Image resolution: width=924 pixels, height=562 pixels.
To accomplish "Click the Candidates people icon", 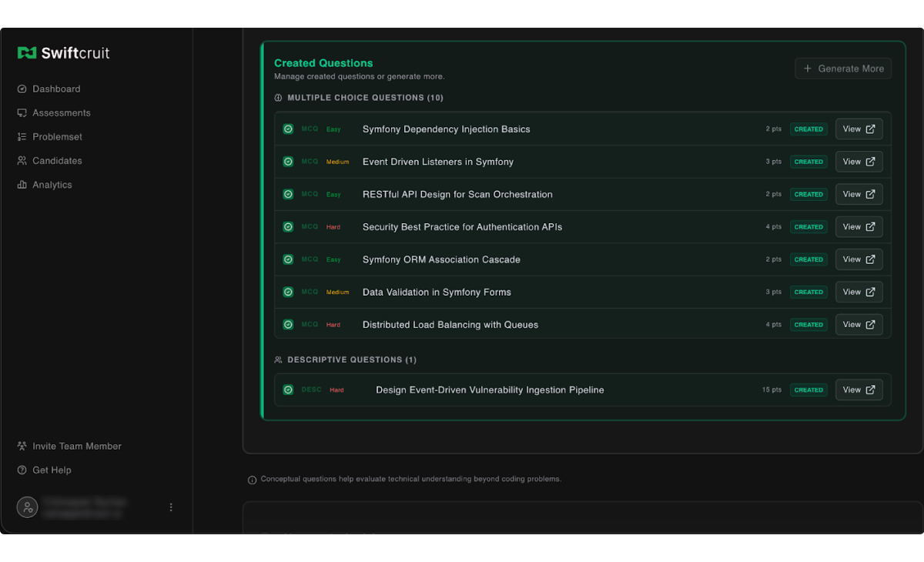I will (22, 161).
